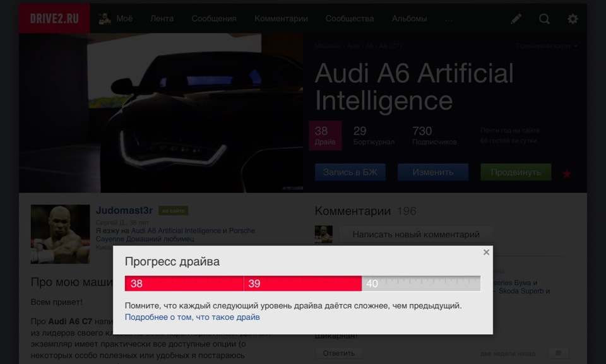Open the Подробнее о том, что такое драйв link
This screenshot has width=606, height=364.
click(192, 317)
